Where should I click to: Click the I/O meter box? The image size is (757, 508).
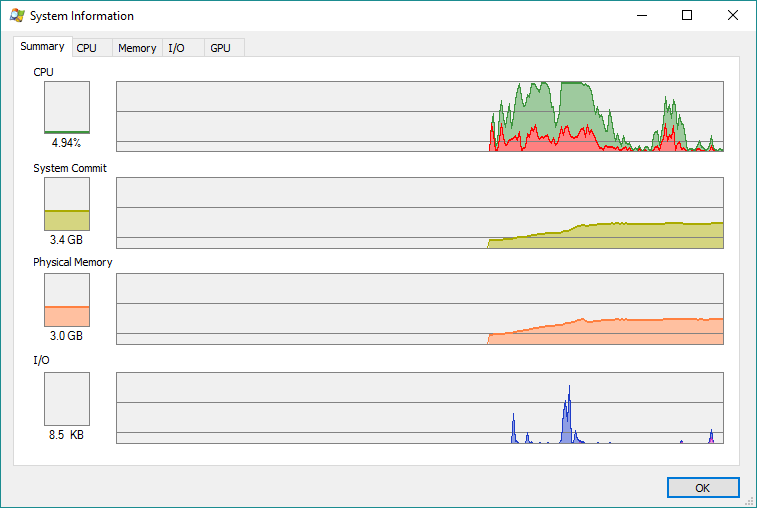[x=67, y=399]
